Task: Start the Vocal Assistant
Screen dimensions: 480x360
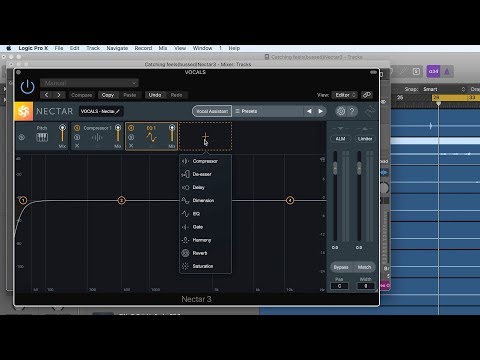Action: pyautogui.click(x=212, y=111)
